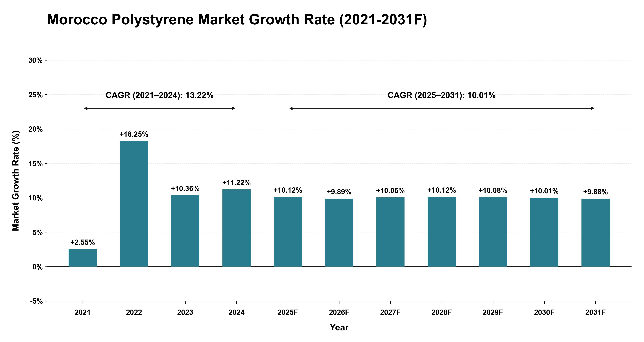This screenshot has height=342, width=644.
Task: Click the '2031F' x-axis label
Action: click(x=596, y=312)
